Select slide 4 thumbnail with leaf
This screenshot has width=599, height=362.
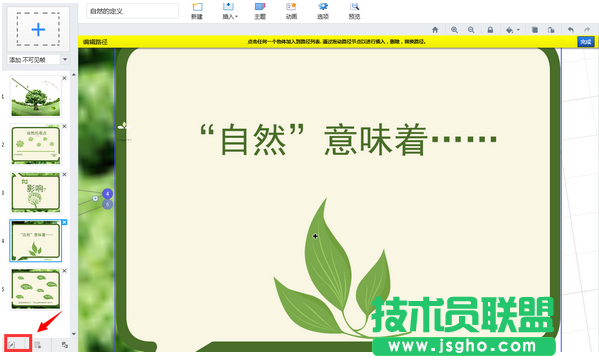[x=36, y=241]
